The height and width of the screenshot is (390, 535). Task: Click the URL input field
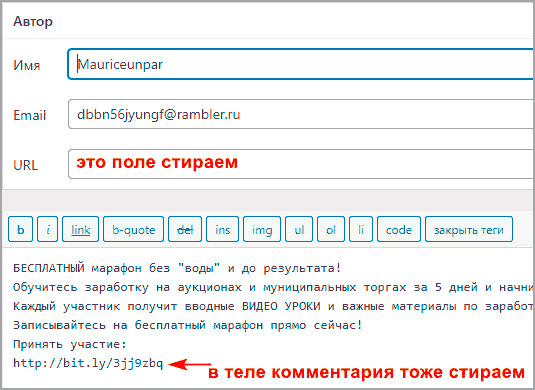click(x=301, y=164)
